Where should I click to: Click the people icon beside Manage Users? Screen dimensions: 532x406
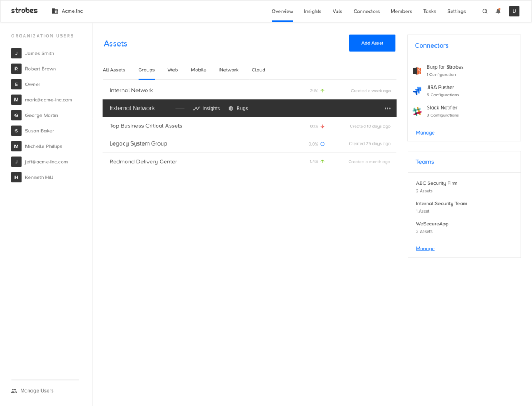pos(13,390)
